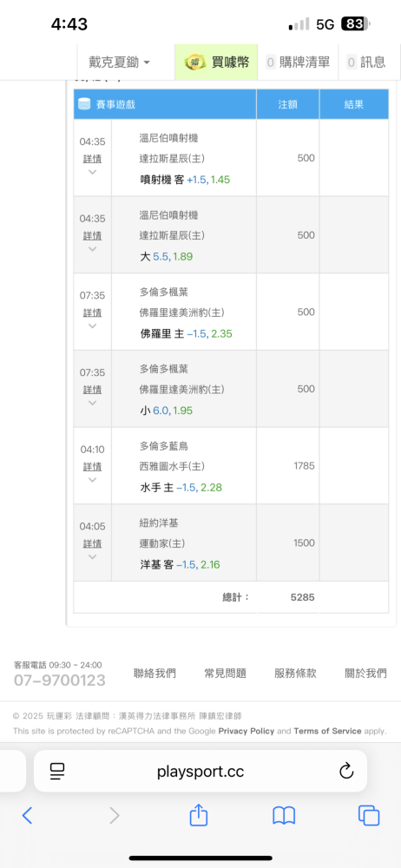Image resolution: width=401 pixels, height=868 pixels.
Task: Click the 聯絡我們 footer link
Action: click(x=155, y=674)
